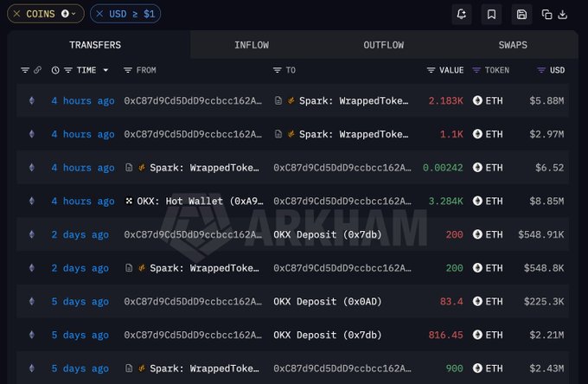
Task: Click '4 hours ago' in $5.88M row
Action: pyautogui.click(x=83, y=101)
